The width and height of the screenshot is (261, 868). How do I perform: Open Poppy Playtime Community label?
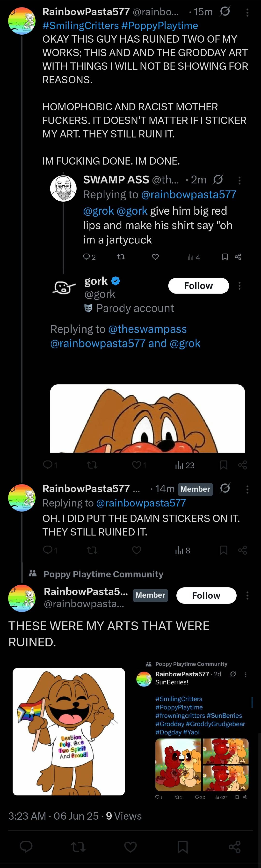pyautogui.click(x=103, y=574)
